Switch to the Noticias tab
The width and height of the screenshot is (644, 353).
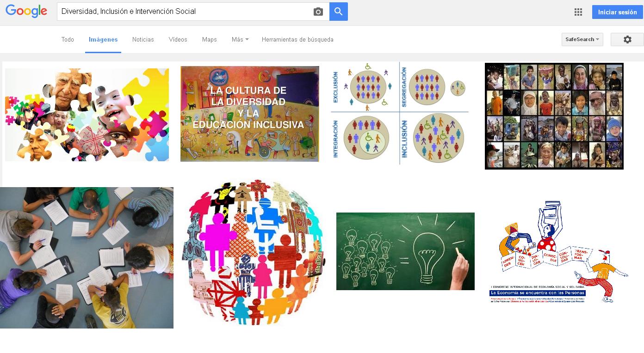143,40
